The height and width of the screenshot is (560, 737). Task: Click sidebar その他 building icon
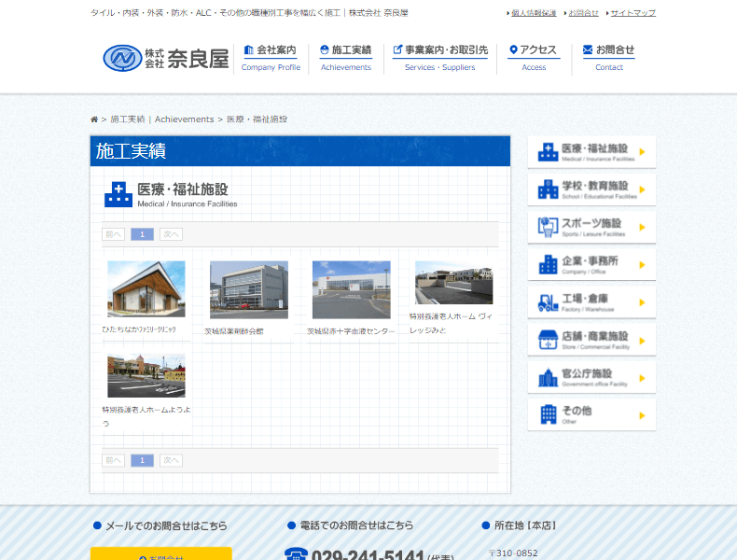tap(548, 414)
